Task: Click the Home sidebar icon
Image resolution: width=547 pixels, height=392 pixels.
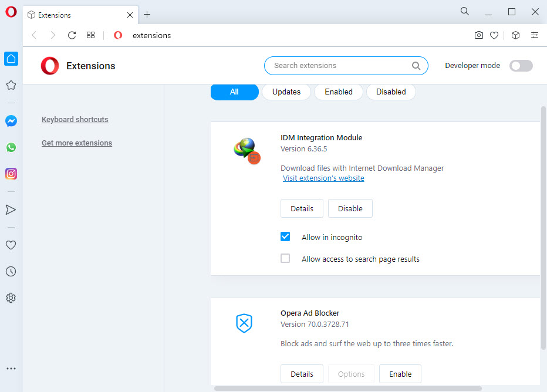Action: pos(11,59)
